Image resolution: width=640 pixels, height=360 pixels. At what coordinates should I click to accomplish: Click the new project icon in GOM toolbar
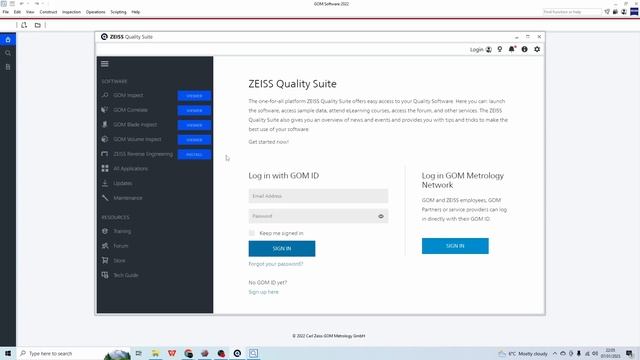[x=24, y=25]
